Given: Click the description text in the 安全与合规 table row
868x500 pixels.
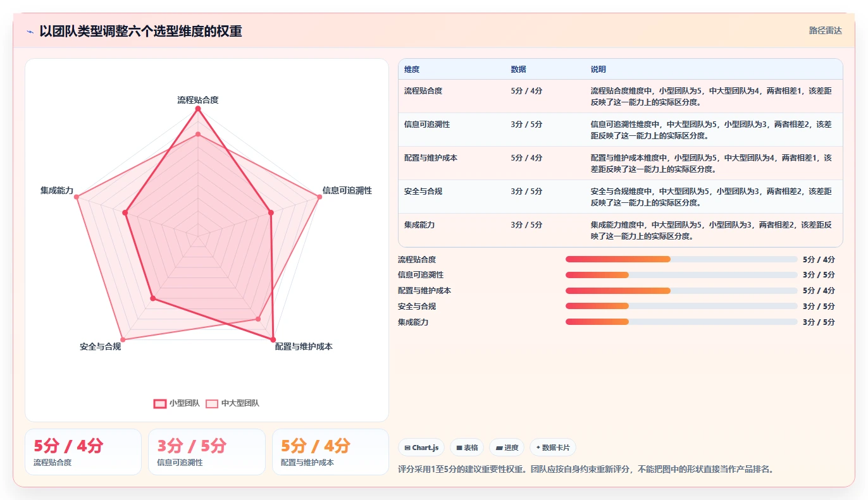Looking at the screenshot, I should pos(711,197).
